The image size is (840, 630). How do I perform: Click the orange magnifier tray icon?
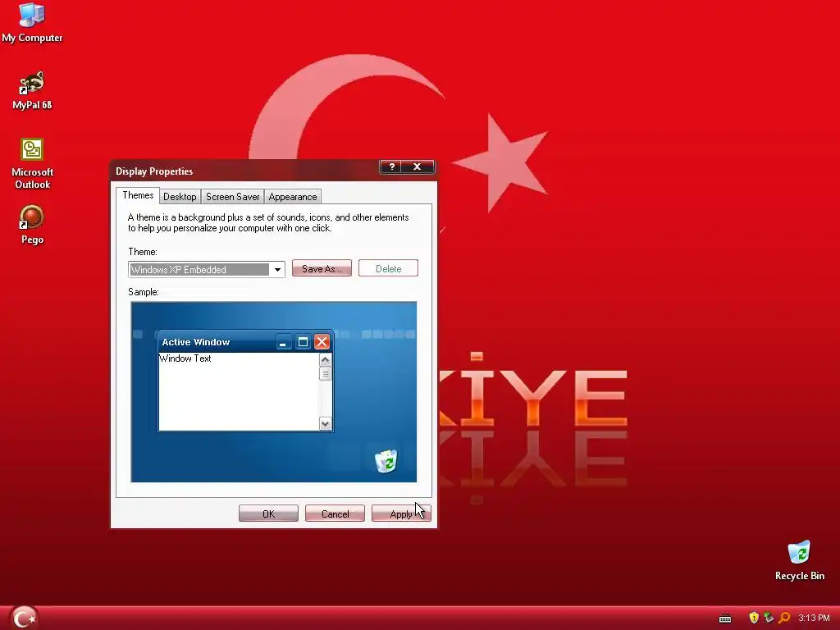coord(784,618)
